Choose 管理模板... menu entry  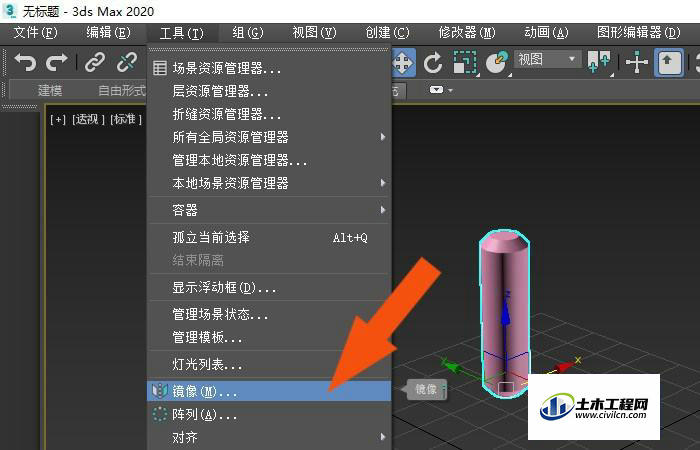point(269,337)
